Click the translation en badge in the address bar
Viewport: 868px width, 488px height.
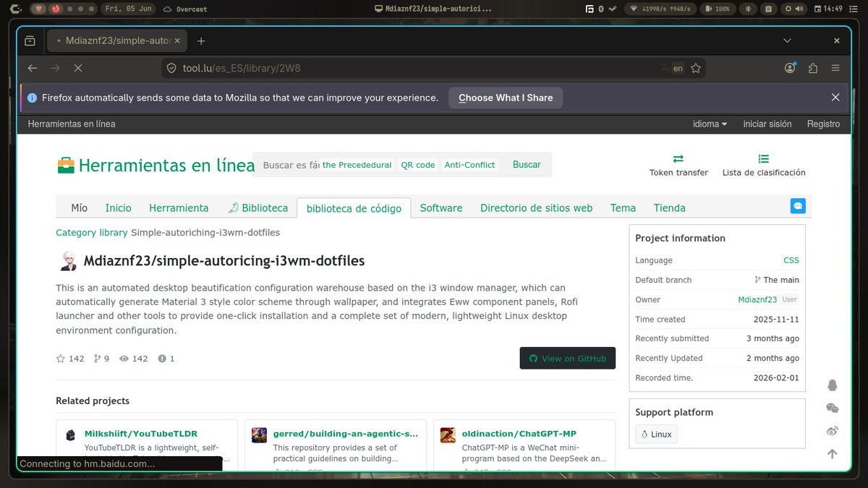[678, 68]
